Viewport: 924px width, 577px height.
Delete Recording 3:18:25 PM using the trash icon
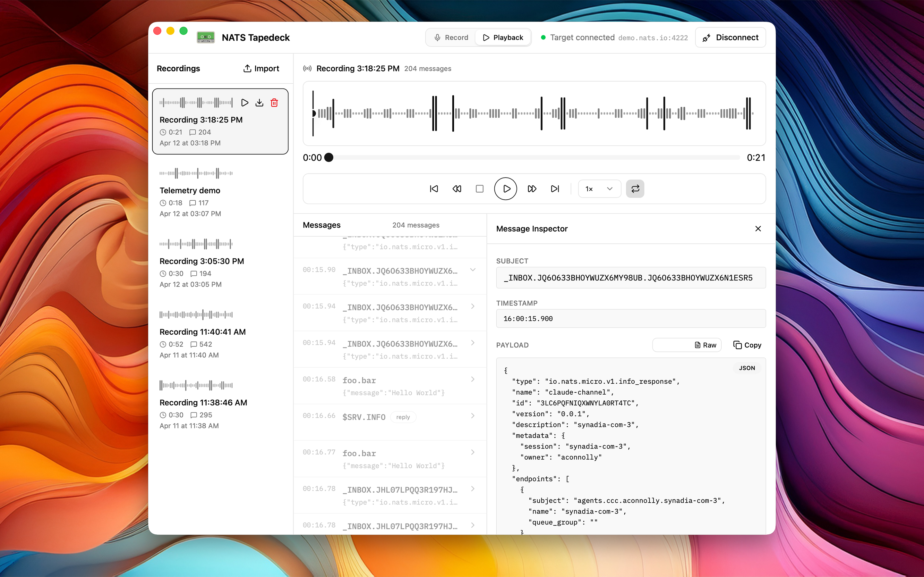coord(274,103)
